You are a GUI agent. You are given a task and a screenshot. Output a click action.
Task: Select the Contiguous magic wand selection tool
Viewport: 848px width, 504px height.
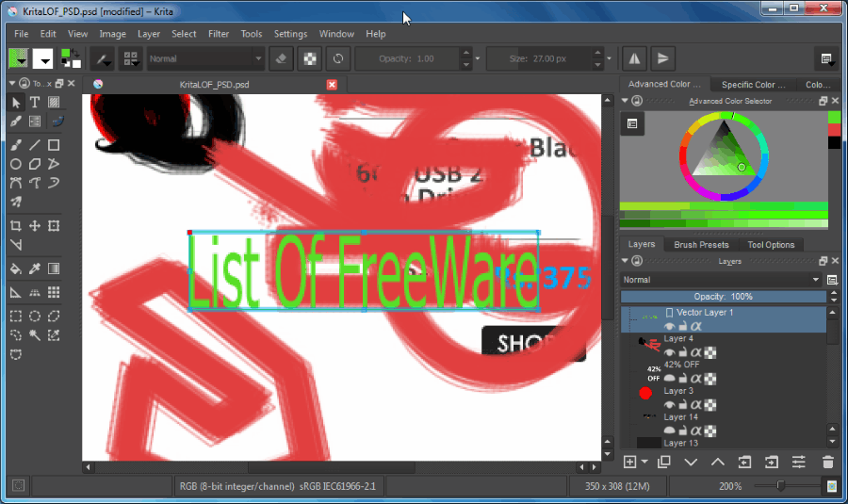tap(35, 335)
